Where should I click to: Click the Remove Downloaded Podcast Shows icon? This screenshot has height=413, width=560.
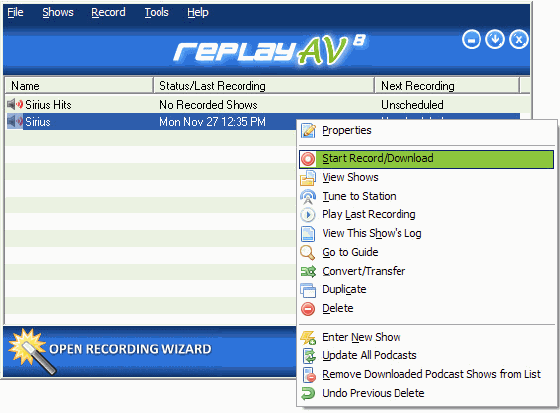pyautogui.click(x=309, y=375)
